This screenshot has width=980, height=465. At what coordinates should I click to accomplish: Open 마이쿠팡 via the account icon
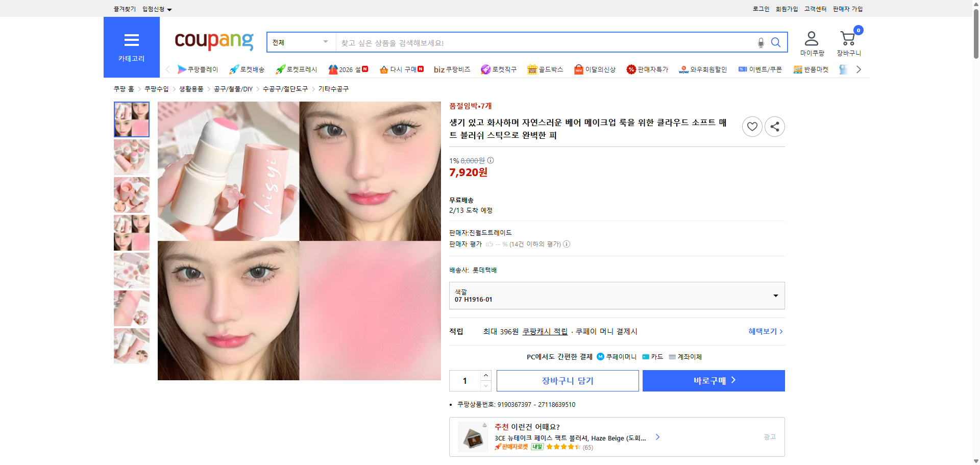coord(811,38)
